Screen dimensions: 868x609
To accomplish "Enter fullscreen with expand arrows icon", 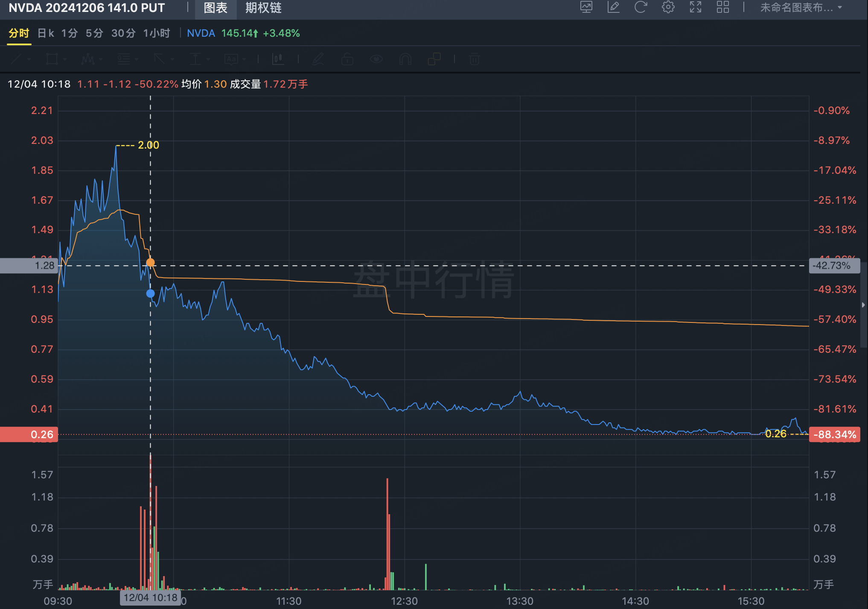I will point(695,7).
